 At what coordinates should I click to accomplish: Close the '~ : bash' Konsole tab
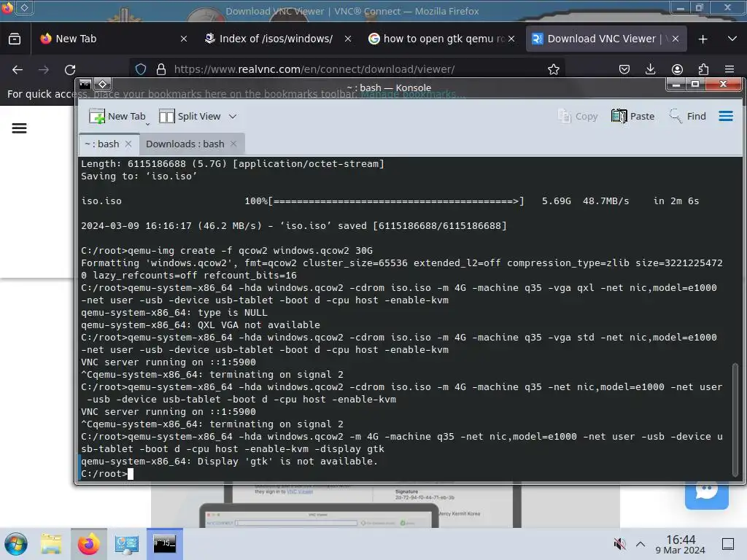(128, 144)
